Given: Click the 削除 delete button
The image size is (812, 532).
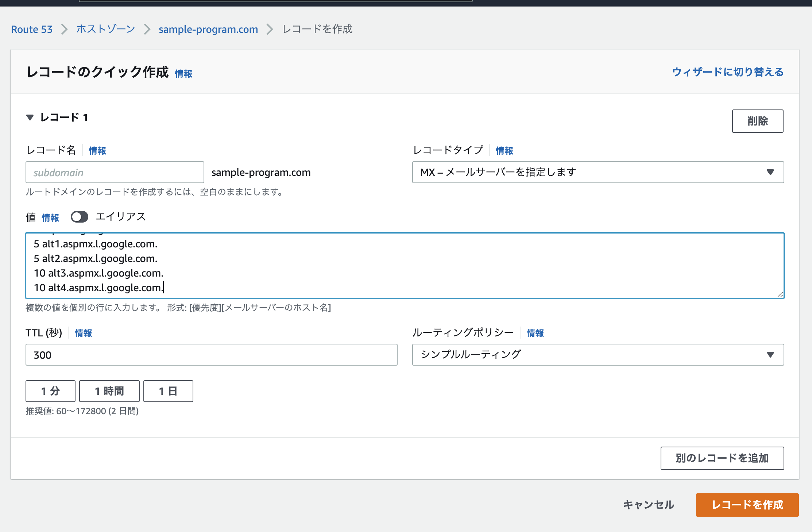Looking at the screenshot, I should 757,121.
